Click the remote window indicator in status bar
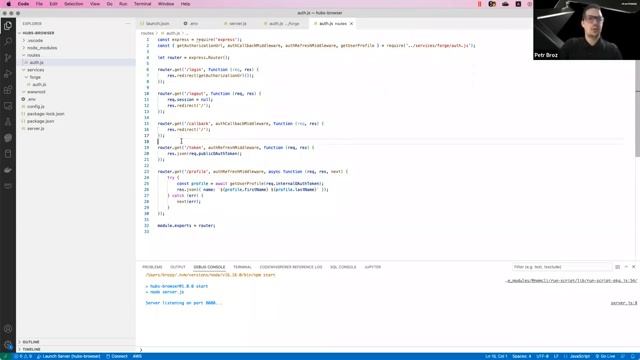 [x=5, y=356]
